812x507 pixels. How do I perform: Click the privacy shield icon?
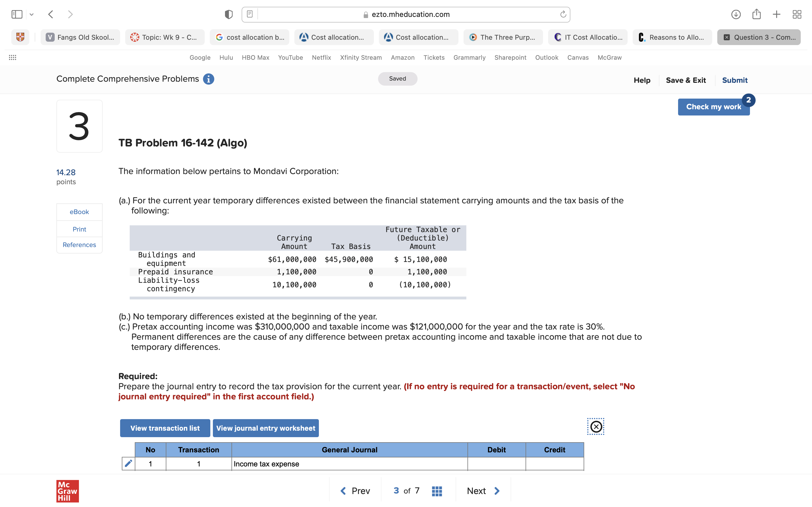click(228, 14)
